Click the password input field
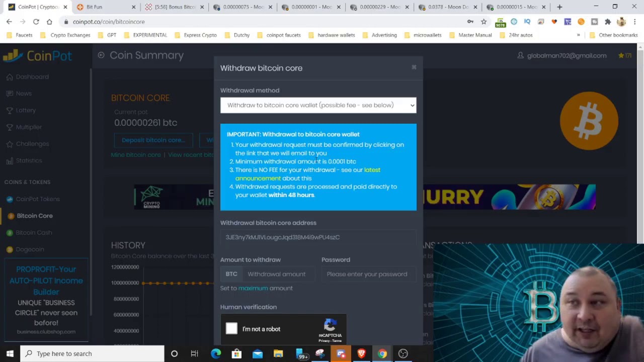The image size is (644, 362). point(369,274)
